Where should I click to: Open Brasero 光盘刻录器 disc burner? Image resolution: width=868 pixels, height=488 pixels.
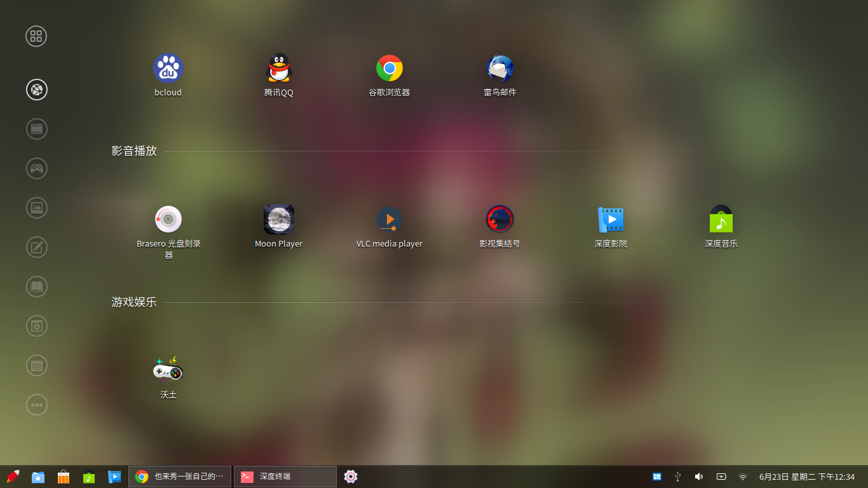pos(168,220)
